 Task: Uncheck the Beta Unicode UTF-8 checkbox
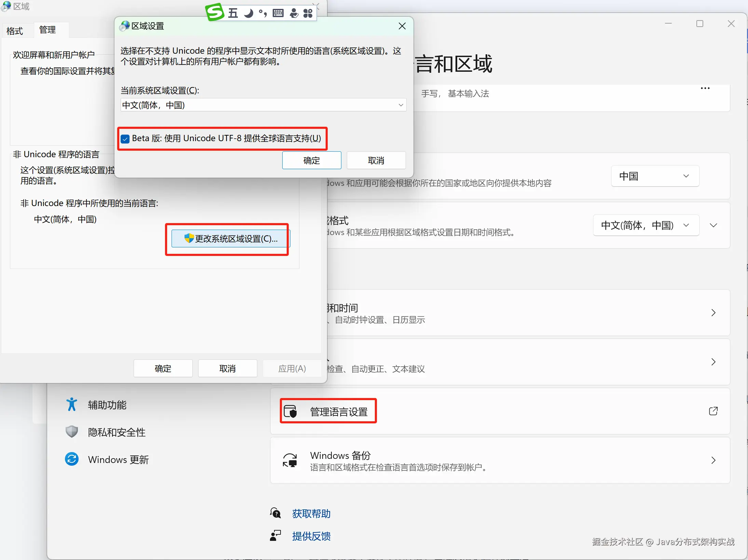pyautogui.click(x=125, y=139)
